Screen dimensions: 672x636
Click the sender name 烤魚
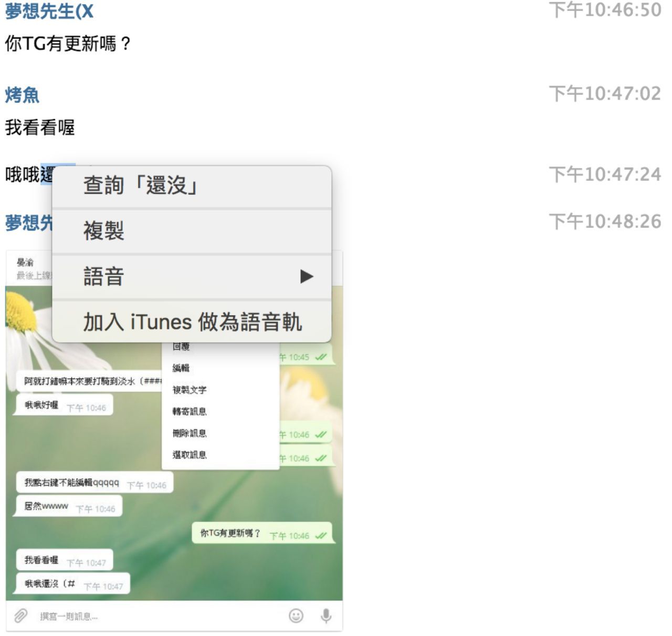[22, 95]
